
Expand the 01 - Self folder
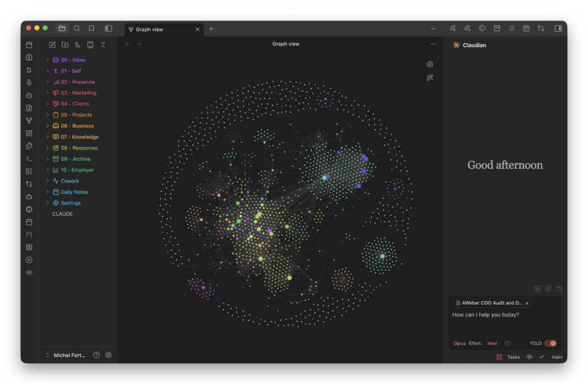[x=47, y=71]
